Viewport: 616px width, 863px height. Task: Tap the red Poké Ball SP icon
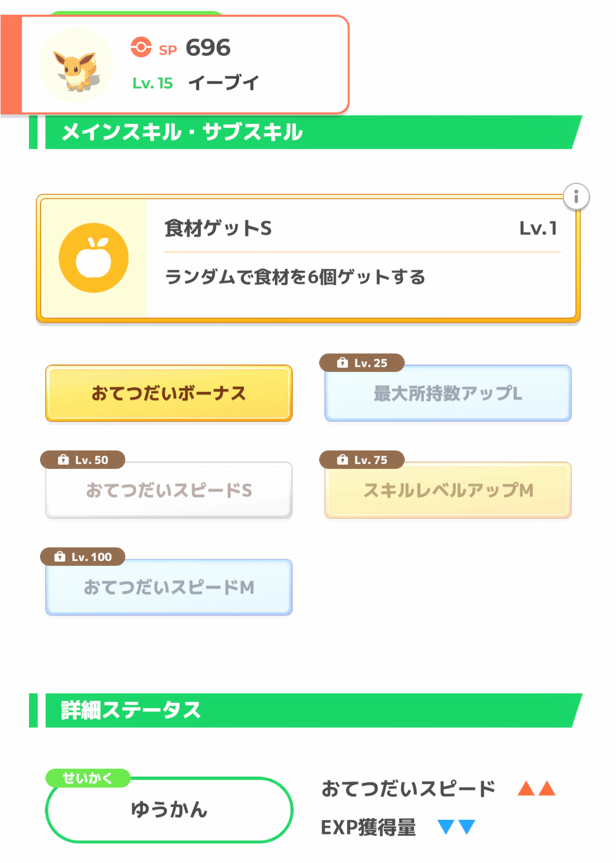point(141,47)
